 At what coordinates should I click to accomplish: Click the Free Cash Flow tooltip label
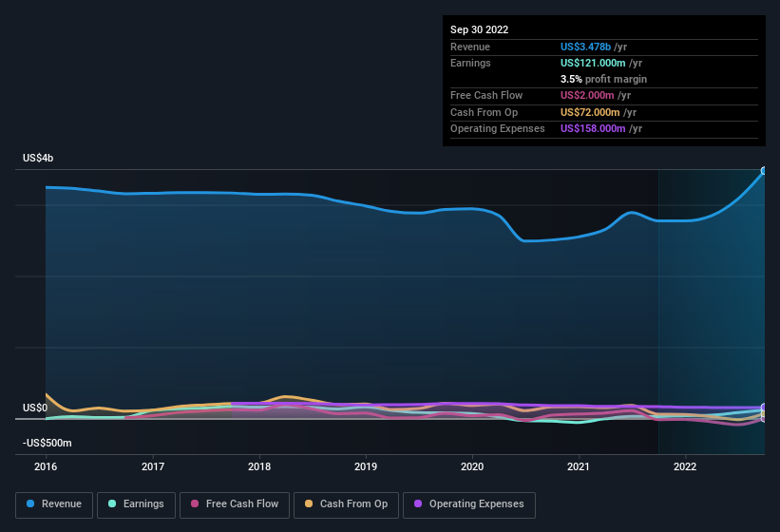point(486,95)
